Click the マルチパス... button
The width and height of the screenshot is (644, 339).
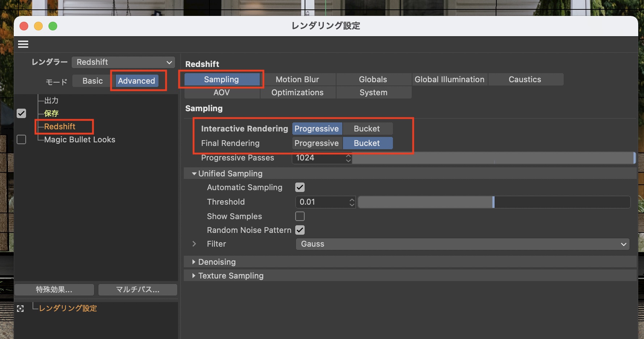click(x=137, y=289)
